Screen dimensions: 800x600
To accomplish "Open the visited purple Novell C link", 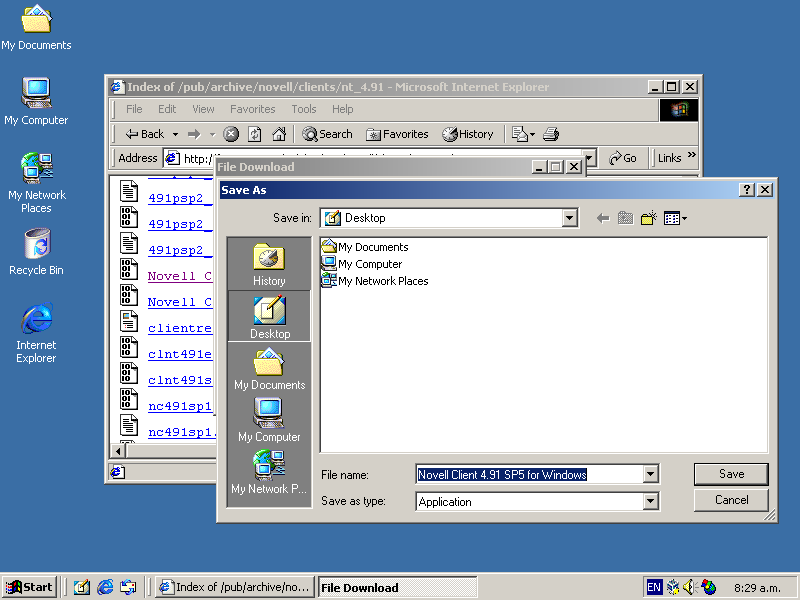I will point(180,276).
